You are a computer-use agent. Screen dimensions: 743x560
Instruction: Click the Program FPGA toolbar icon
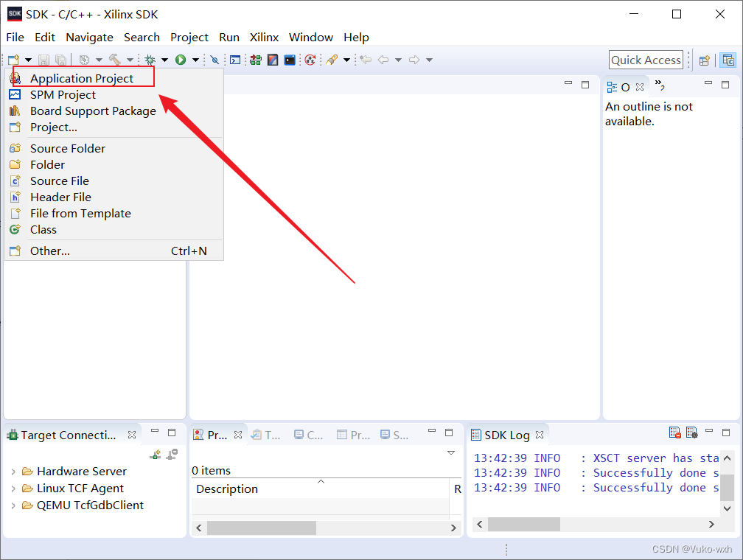tap(256, 60)
